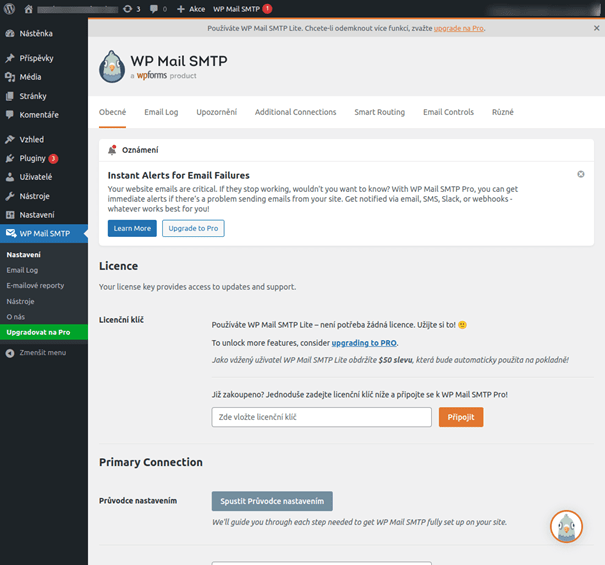Click the Oznámení bell icon

pos(112,150)
